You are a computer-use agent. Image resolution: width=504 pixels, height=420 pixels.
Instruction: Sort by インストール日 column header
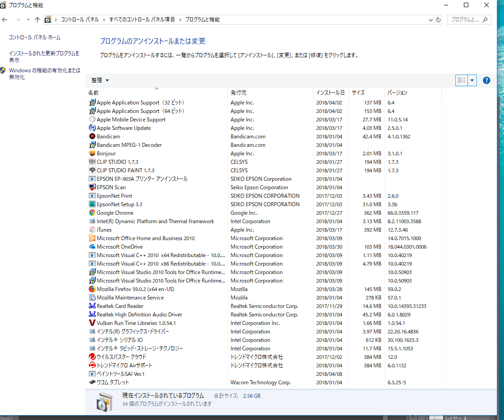tap(330, 93)
